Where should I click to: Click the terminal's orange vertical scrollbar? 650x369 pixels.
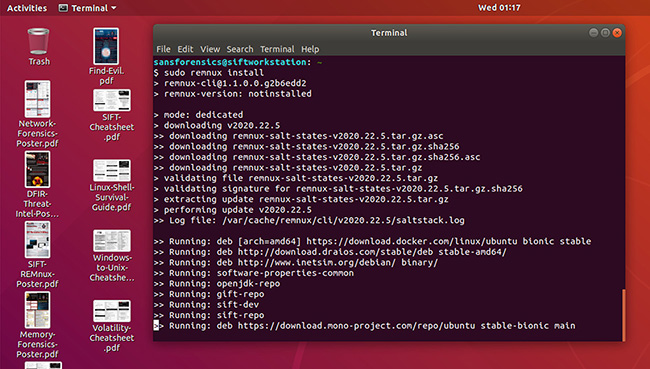click(623, 315)
